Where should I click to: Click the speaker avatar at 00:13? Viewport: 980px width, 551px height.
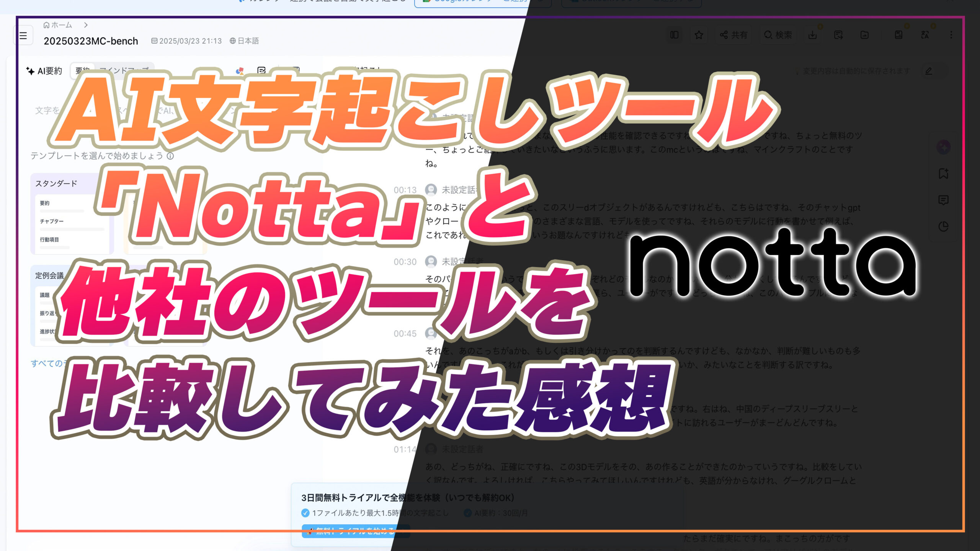click(x=431, y=190)
